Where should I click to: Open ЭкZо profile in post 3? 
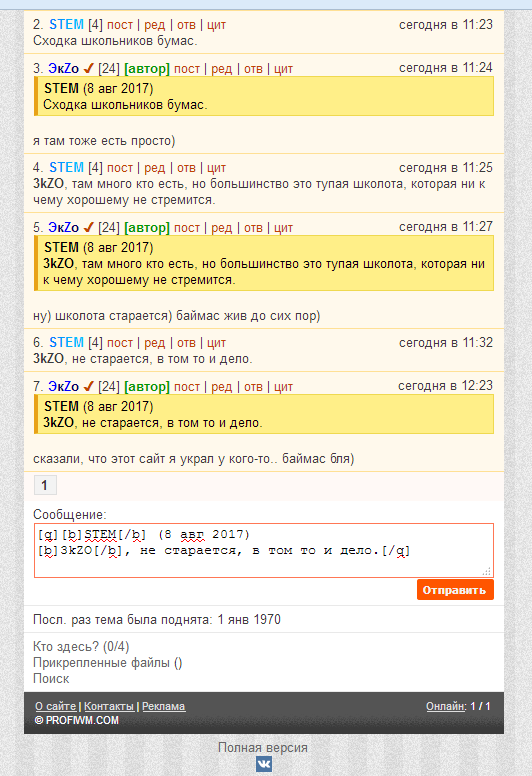tap(63, 68)
